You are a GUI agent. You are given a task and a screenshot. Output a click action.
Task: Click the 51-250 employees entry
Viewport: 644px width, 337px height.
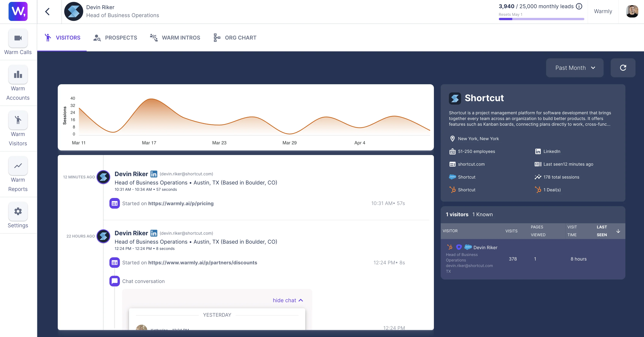pyautogui.click(x=472, y=151)
